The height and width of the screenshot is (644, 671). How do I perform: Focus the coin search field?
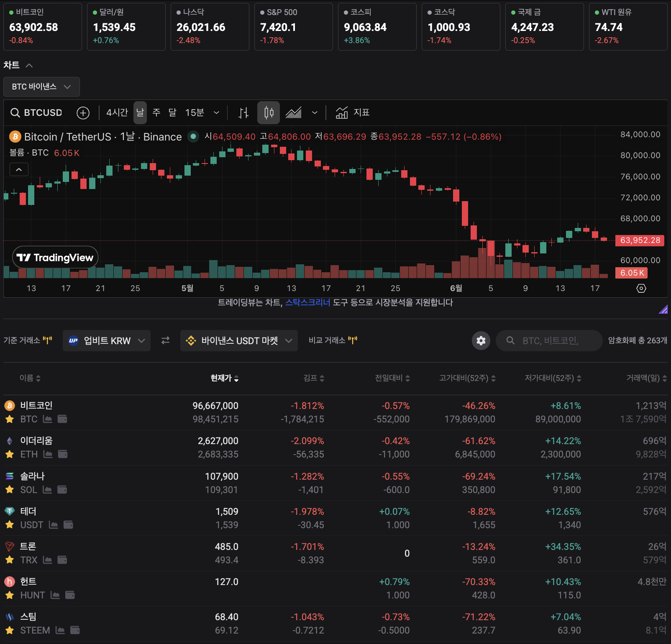pyautogui.click(x=549, y=340)
